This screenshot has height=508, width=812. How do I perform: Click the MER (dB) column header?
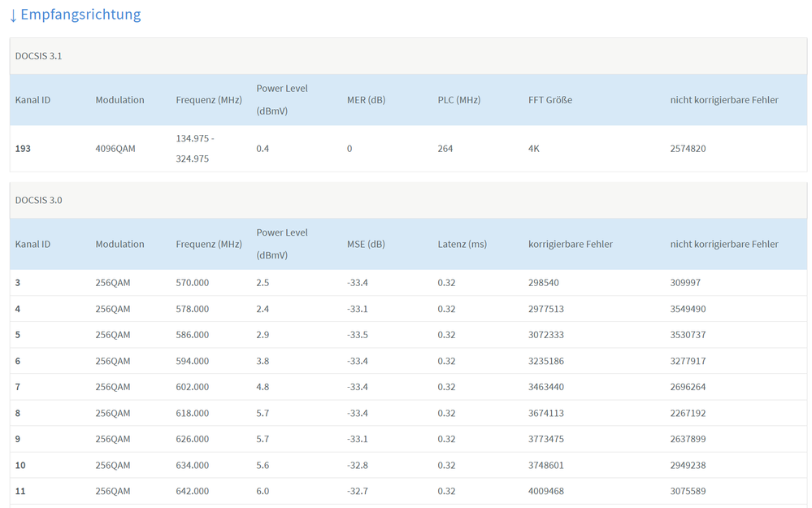click(x=366, y=100)
